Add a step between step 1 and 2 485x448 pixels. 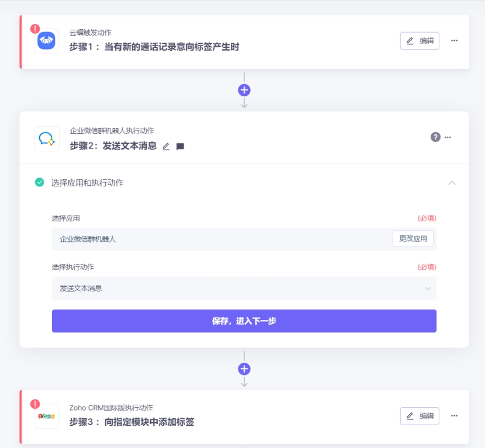pos(244,91)
